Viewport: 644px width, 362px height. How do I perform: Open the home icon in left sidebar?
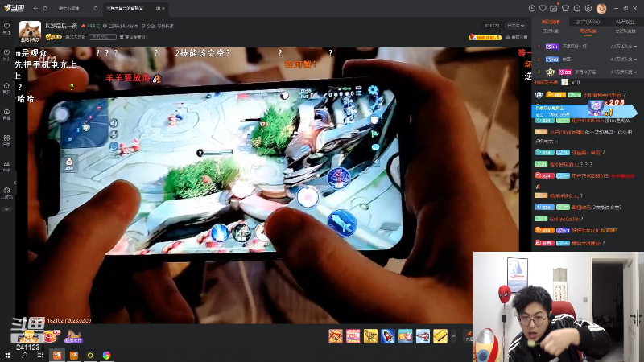[6, 88]
